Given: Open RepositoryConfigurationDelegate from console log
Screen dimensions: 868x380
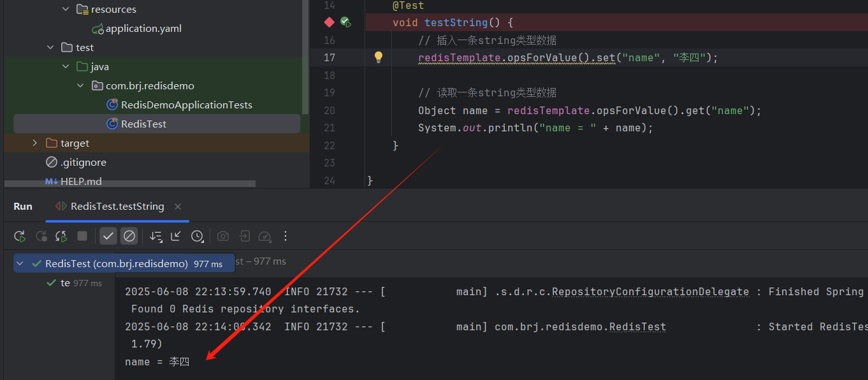Looking at the screenshot, I should pyautogui.click(x=649, y=291).
